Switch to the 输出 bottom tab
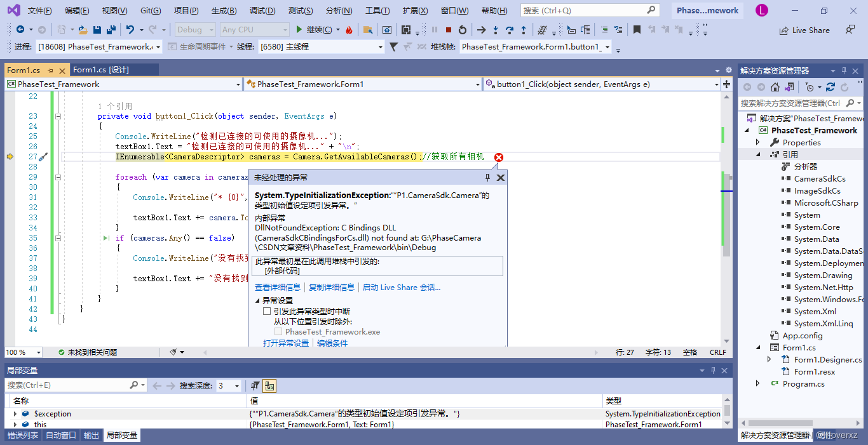The height and width of the screenshot is (445, 868). click(92, 435)
